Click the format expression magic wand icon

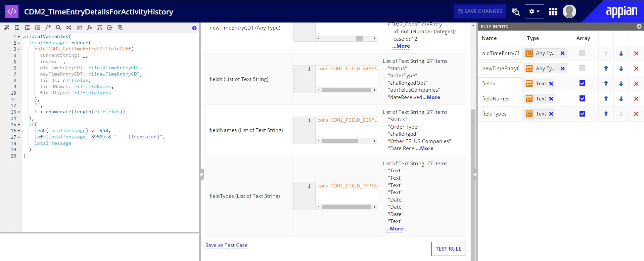tap(6, 28)
